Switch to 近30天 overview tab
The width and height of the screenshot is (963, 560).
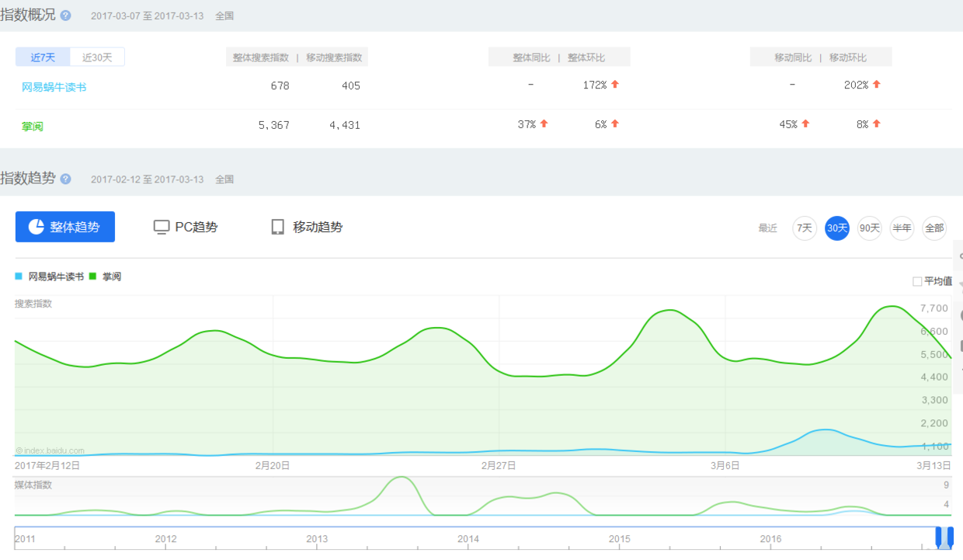tap(98, 57)
